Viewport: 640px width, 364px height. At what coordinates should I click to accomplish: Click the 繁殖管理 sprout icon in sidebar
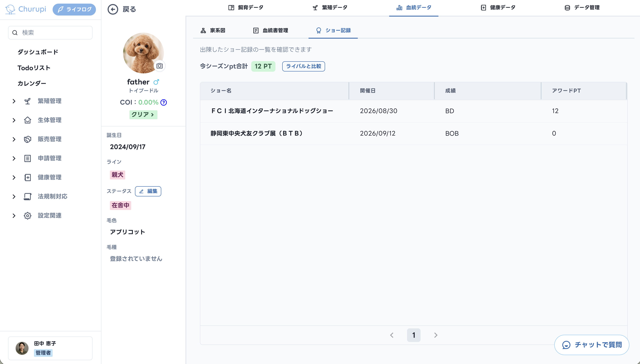[28, 101]
